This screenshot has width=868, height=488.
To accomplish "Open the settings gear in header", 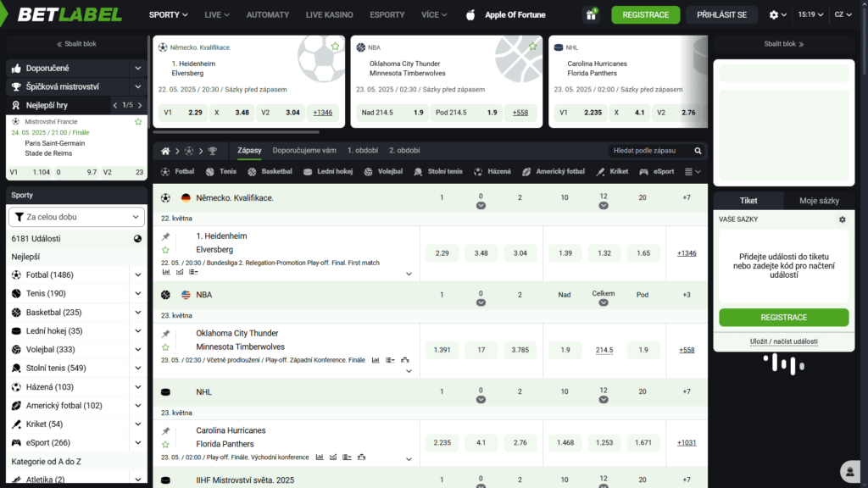I will coord(773,15).
